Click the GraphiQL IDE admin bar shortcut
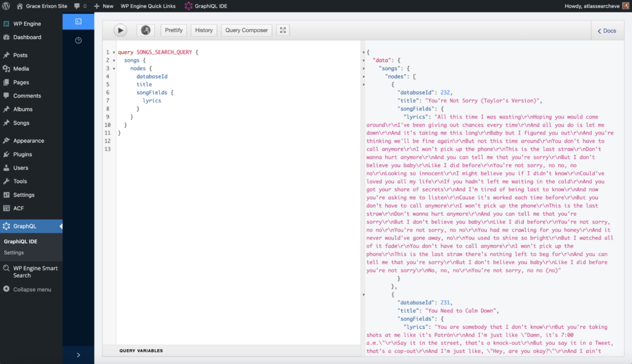Viewport: 632px width, 364px height. [206, 6]
